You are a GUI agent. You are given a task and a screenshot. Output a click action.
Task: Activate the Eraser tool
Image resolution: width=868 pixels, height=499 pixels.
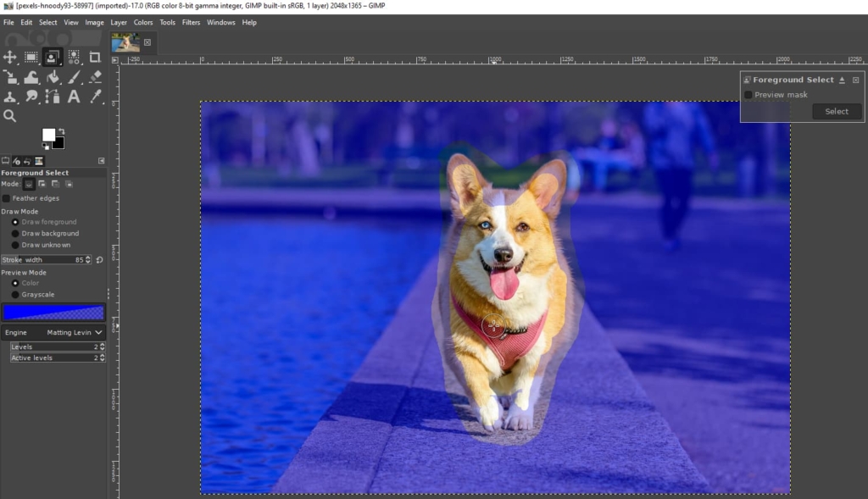coord(94,77)
